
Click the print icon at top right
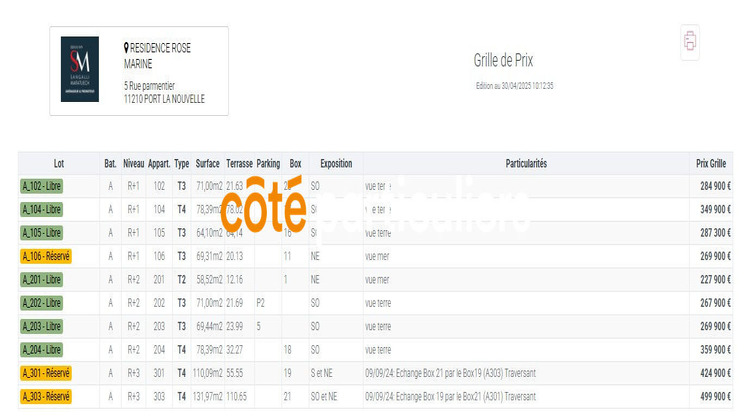pos(689,42)
